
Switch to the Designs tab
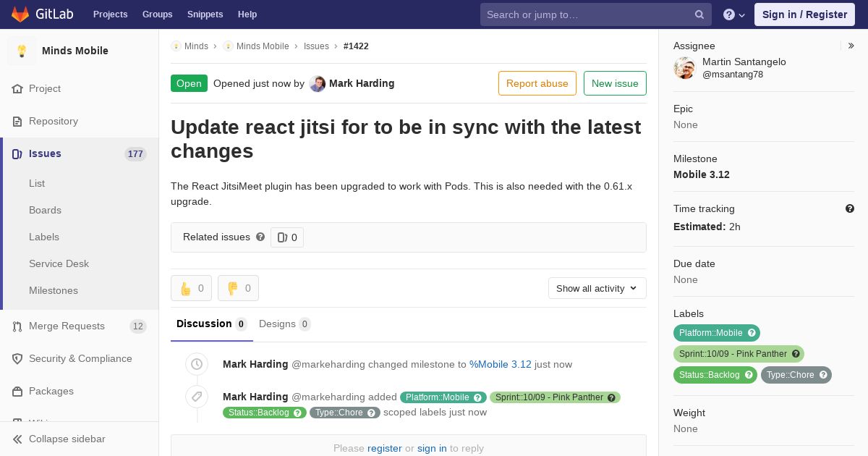point(285,324)
